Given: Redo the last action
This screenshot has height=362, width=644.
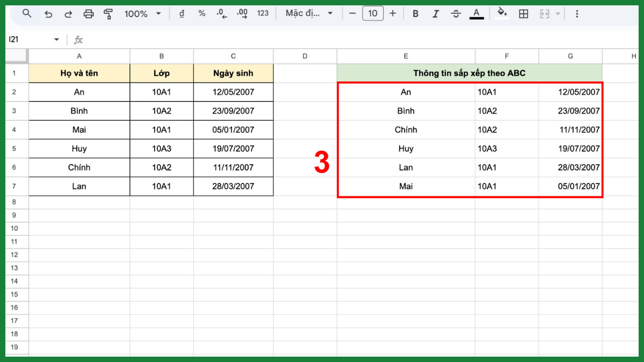Looking at the screenshot, I should click(69, 13).
